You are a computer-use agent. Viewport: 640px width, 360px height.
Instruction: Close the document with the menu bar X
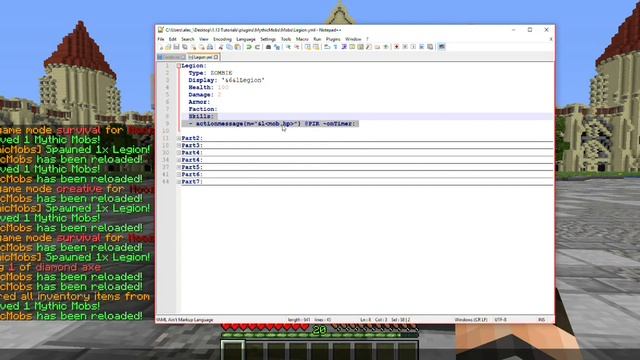coord(551,39)
